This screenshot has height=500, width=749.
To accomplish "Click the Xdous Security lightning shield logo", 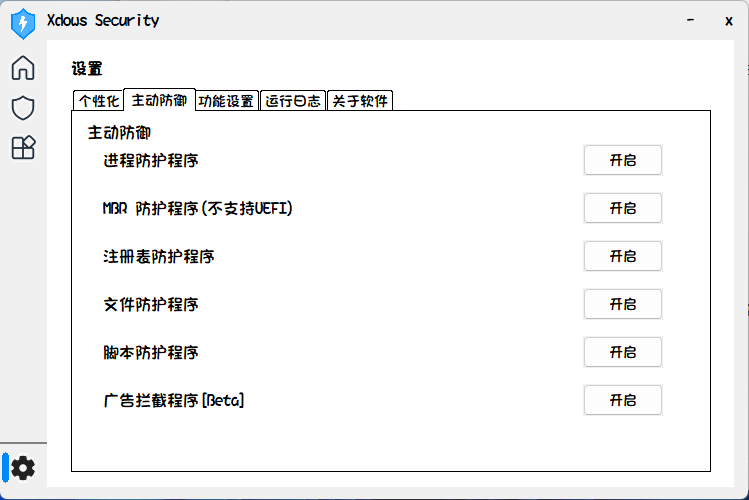I will tap(22, 20).
